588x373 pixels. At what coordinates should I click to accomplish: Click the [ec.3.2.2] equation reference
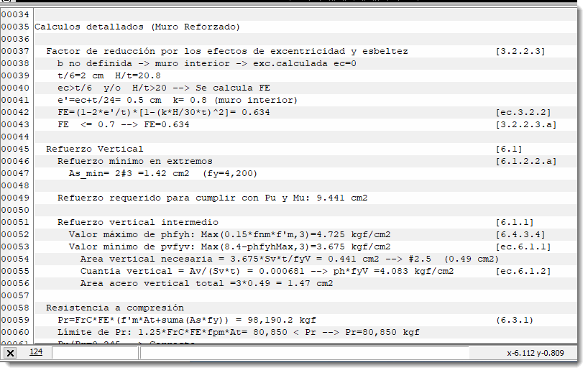point(523,112)
